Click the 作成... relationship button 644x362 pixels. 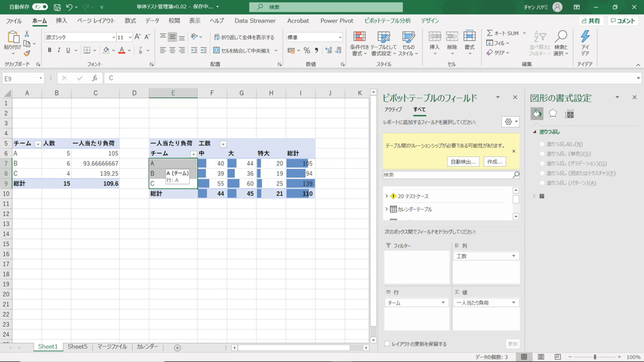[495, 161]
